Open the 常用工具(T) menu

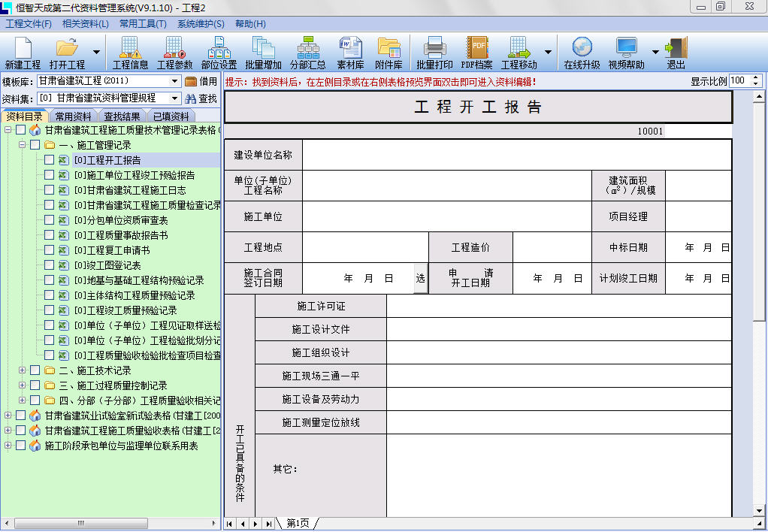pos(143,23)
